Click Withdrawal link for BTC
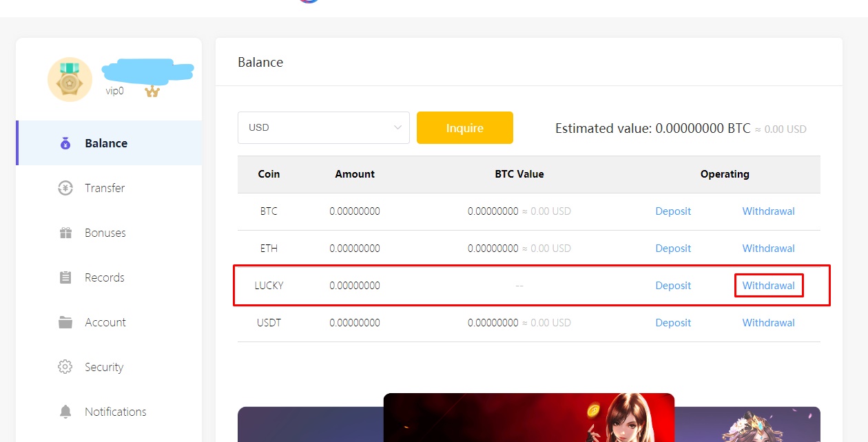The width and height of the screenshot is (868, 442). 768,211
